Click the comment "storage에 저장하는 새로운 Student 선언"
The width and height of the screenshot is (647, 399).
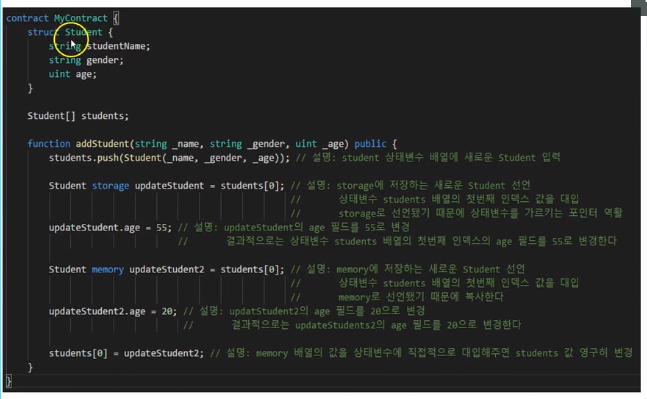coord(411,186)
